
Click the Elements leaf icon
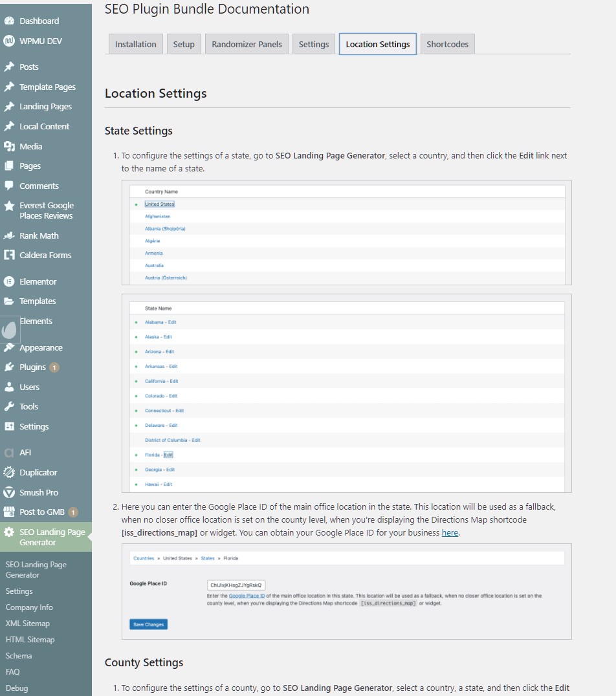(9, 329)
